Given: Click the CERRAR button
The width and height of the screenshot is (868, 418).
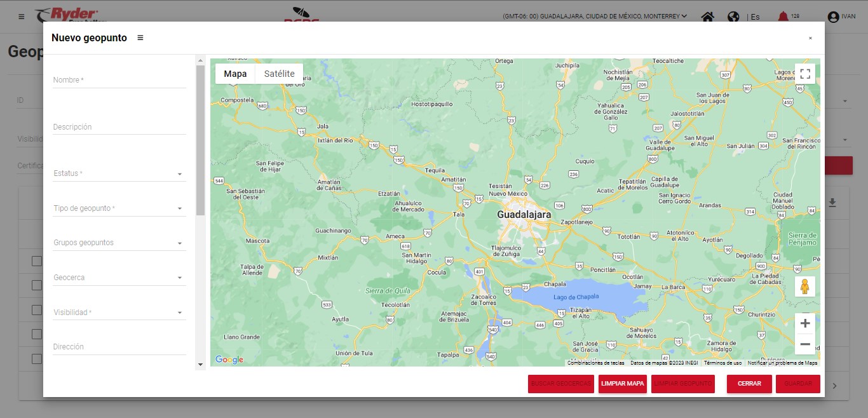Looking at the screenshot, I should (749, 384).
